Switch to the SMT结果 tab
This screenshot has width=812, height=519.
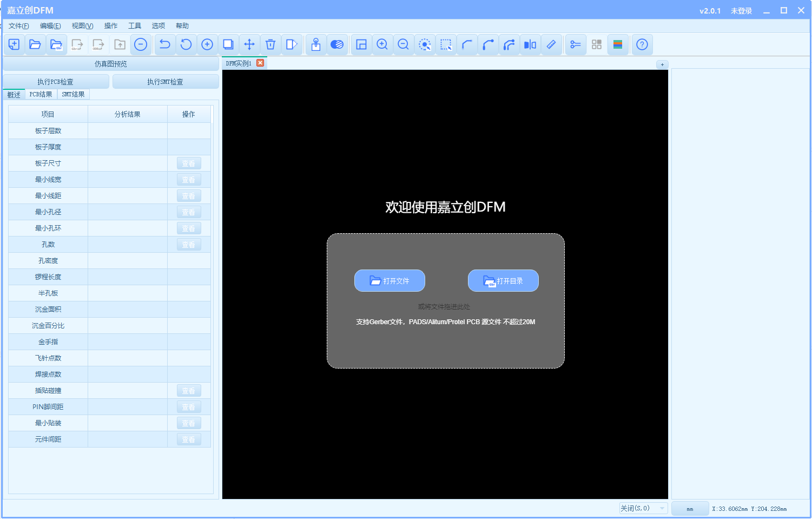[x=74, y=94]
